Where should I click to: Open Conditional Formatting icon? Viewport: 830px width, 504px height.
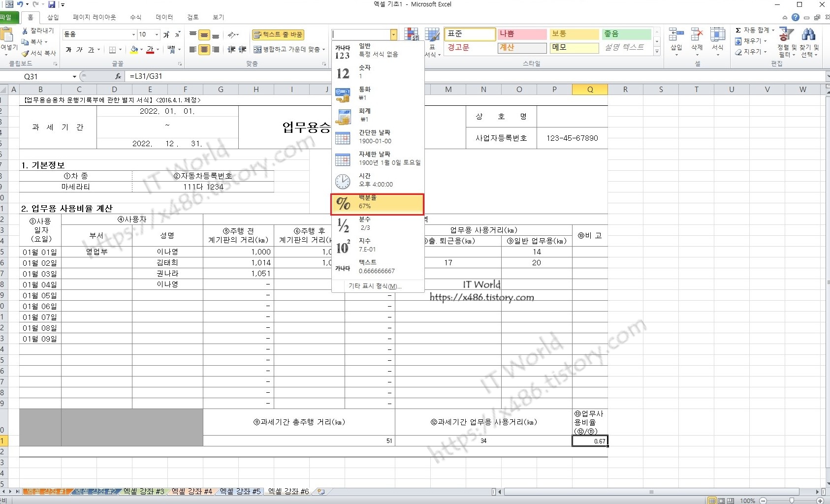(x=412, y=34)
